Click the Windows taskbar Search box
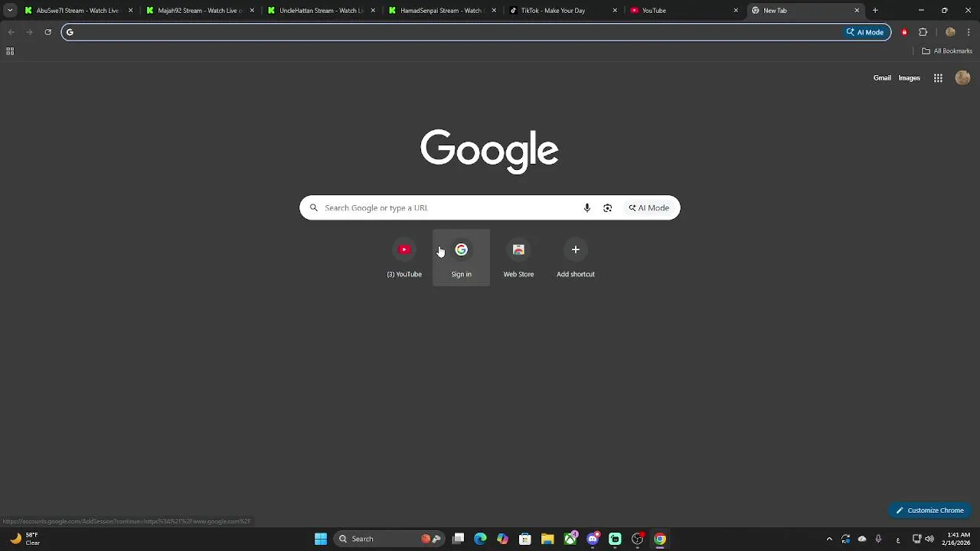The width and height of the screenshot is (980, 551). click(x=390, y=539)
